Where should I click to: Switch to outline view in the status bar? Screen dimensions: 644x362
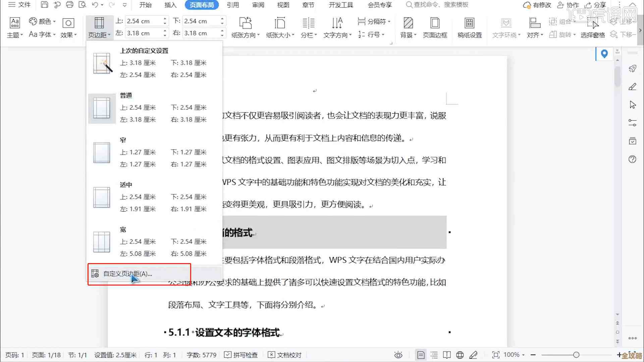point(434,355)
